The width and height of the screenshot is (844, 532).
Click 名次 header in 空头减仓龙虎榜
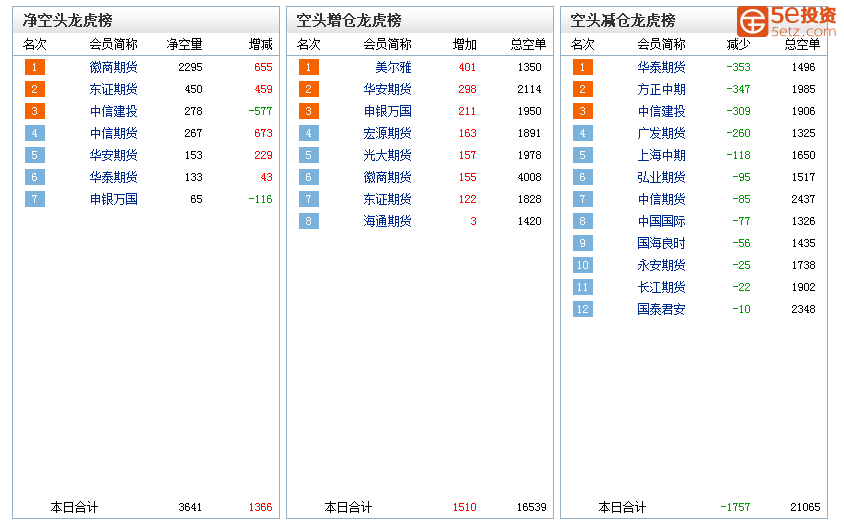click(582, 44)
